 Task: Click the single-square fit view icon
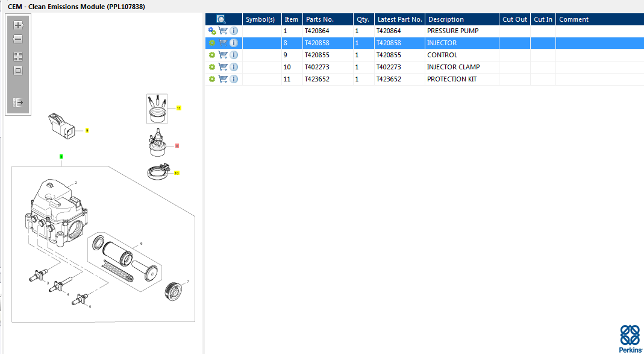18,71
